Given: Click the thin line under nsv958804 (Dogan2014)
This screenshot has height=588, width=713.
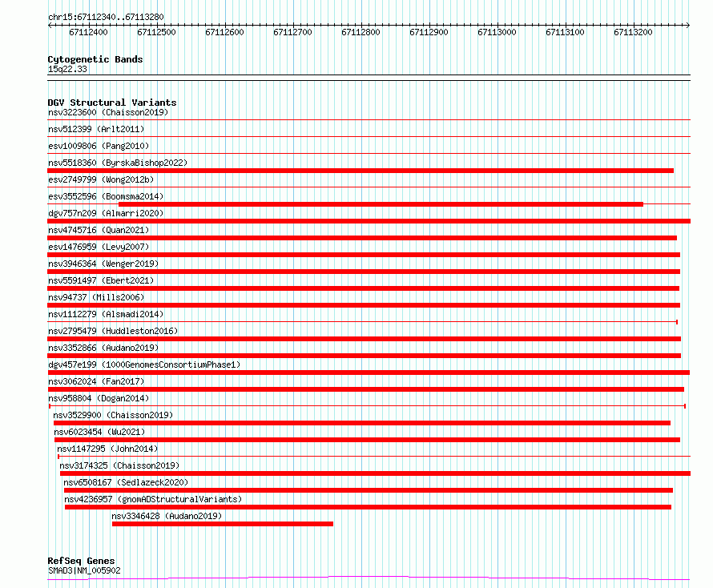Looking at the screenshot, I should click(367, 405).
